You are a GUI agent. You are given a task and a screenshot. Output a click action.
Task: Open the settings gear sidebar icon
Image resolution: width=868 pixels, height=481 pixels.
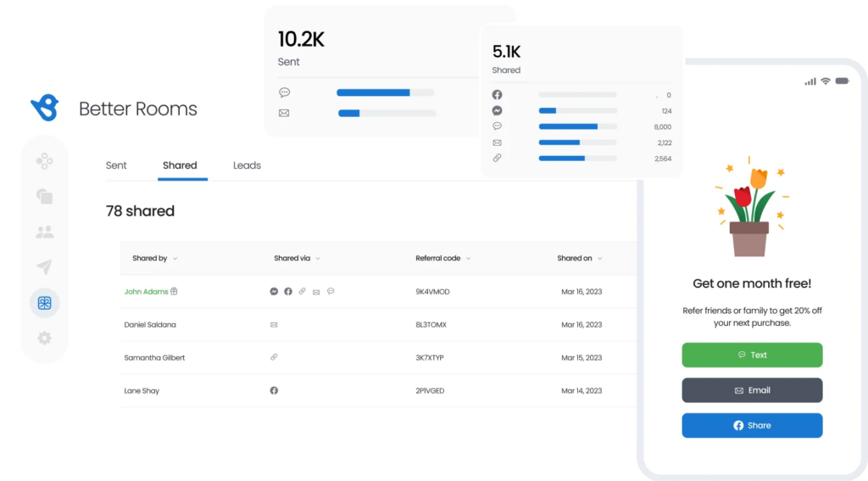[x=44, y=338]
